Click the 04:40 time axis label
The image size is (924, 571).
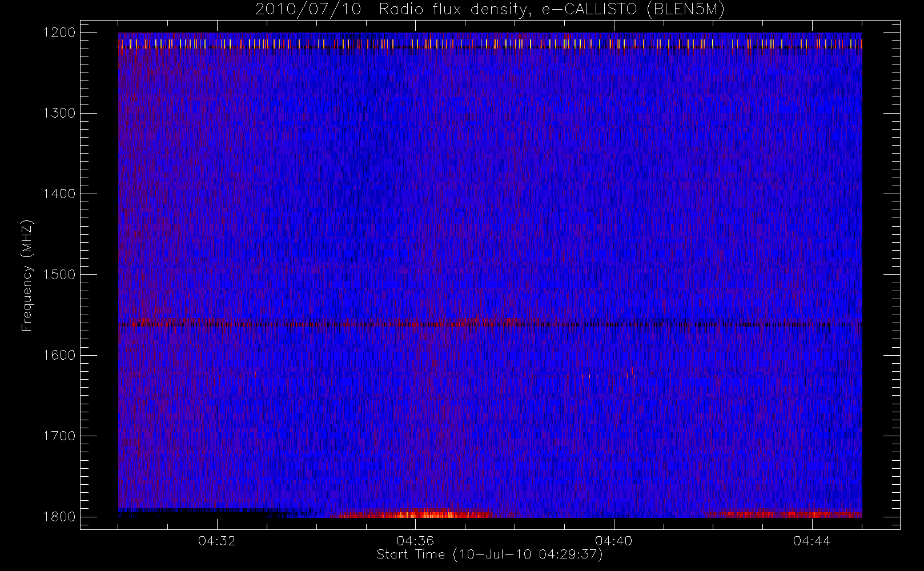[x=614, y=541]
